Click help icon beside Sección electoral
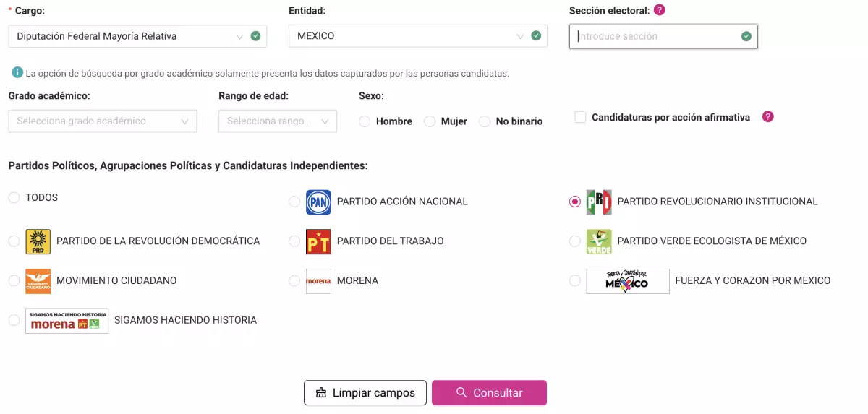This screenshot has height=414, width=868. click(659, 10)
